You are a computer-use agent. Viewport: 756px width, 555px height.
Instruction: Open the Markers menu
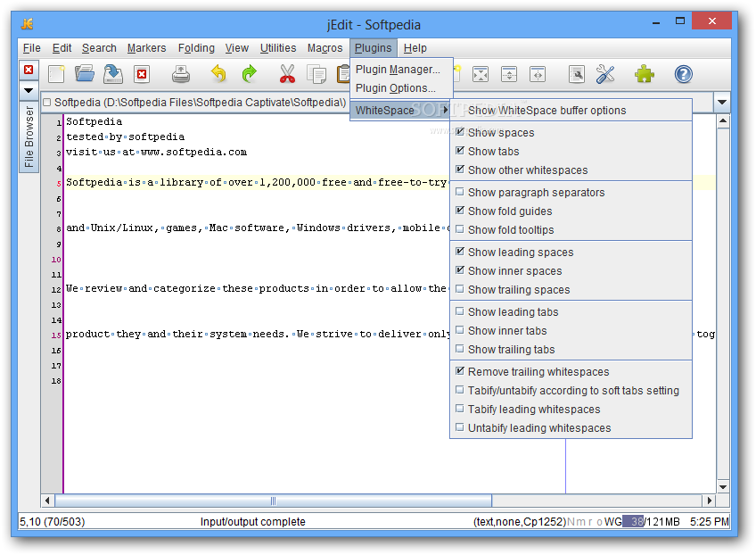(146, 48)
